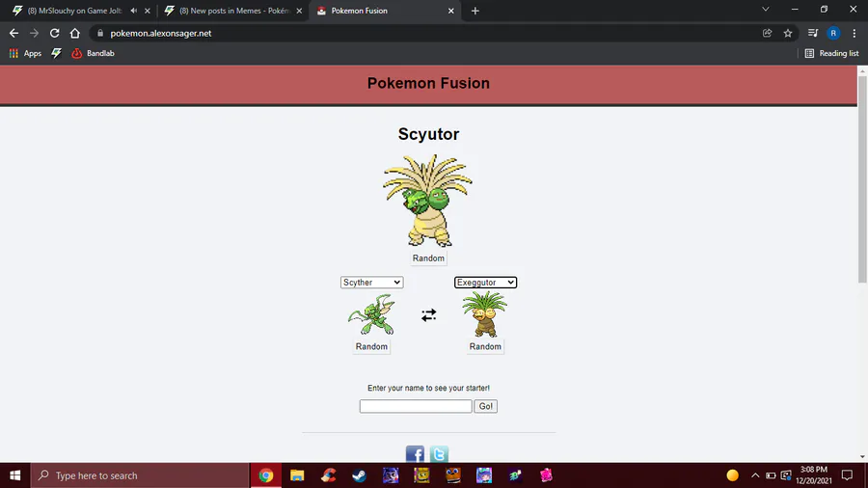Click the fused Scyutor sprite image
This screenshot has height=488, width=868.
[x=427, y=201]
